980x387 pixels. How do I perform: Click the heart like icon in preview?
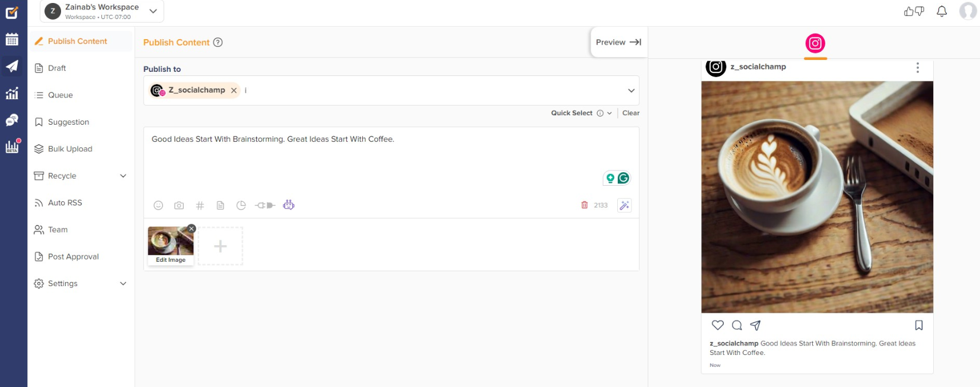pos(717,325)
